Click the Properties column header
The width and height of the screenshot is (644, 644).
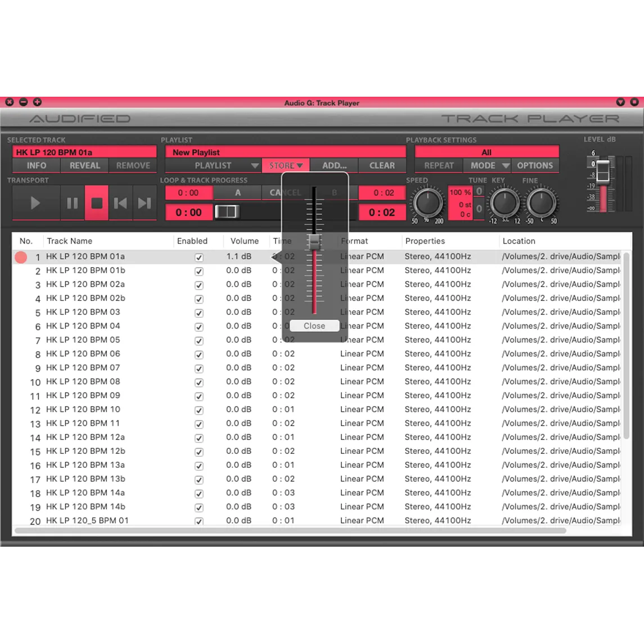click(x=425, y=241)
